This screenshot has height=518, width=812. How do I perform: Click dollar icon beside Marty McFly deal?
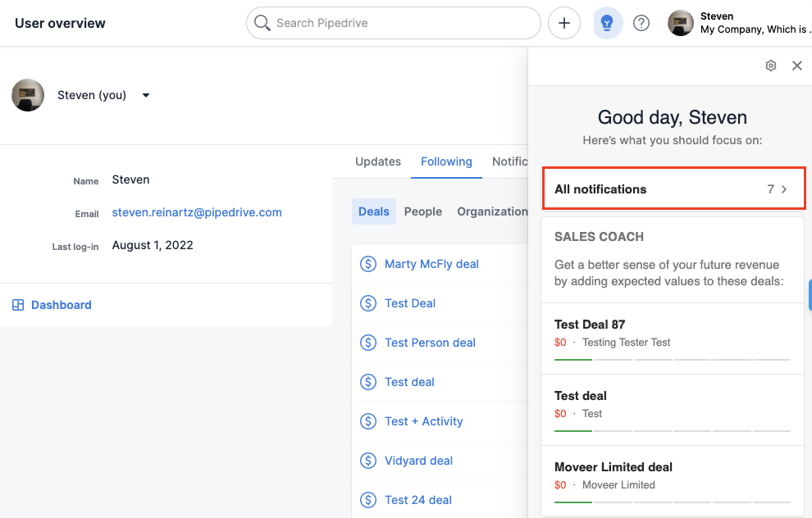coord(368,264)
